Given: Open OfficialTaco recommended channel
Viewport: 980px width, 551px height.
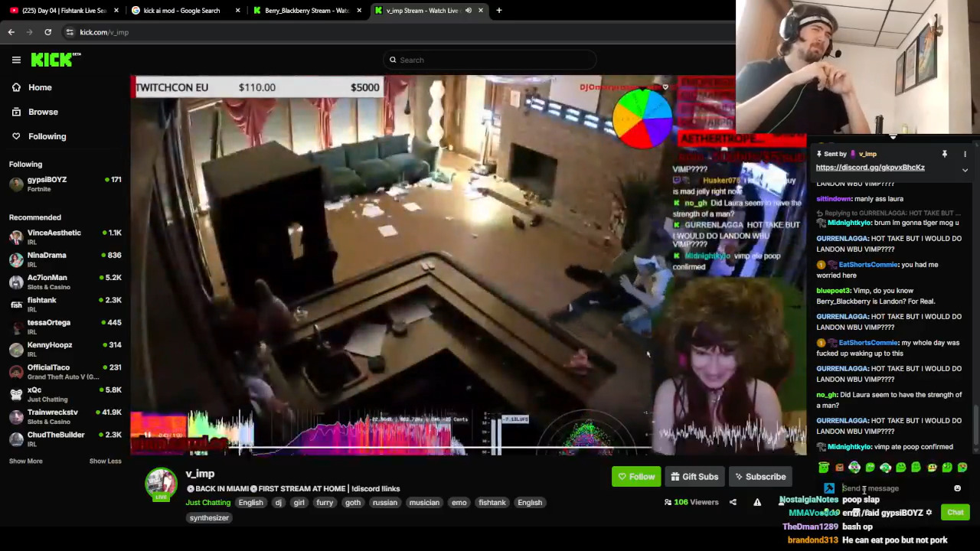Looking at the screenshot, I should click(x=65, y=371).
